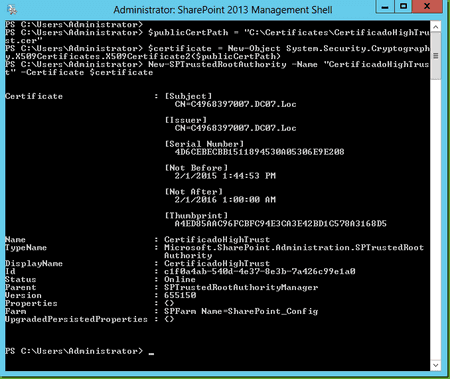Click the Parent value SPTrustedRootAuthorityManager
The width and height of the screenshot is (450, 379).
click(x=241, y=287)
